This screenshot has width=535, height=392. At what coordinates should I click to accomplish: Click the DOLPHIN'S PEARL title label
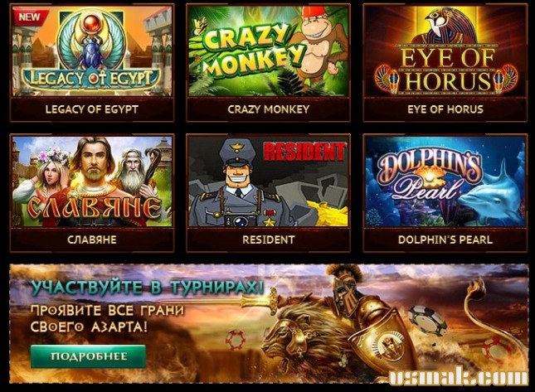[445, 240]
